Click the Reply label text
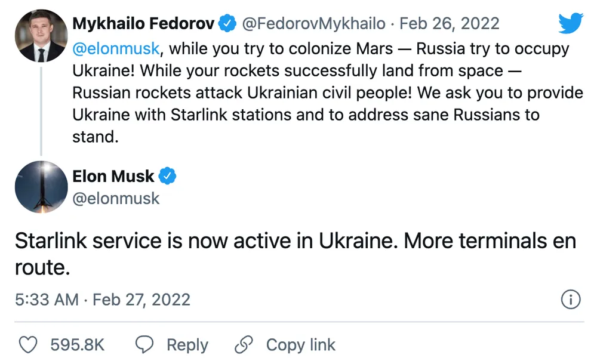The width and height of the screenshot is (597, 364). [x=187, y=344]
